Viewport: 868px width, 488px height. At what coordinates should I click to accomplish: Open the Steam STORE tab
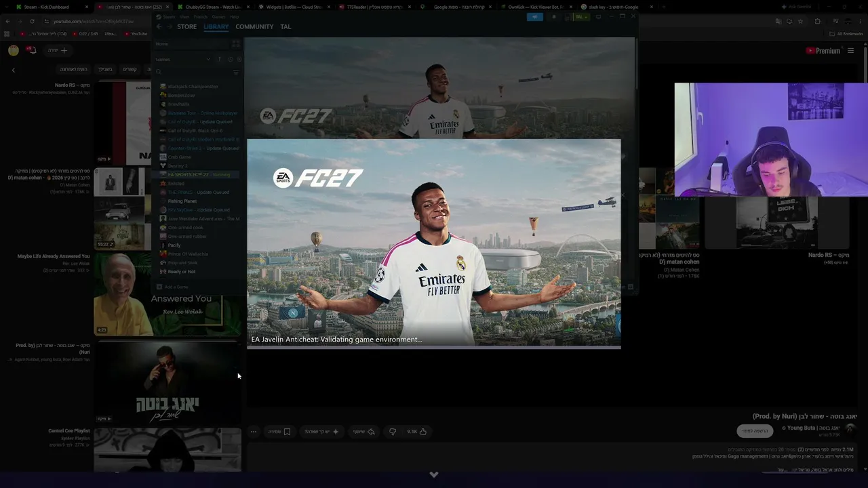(x=186, y=26)
